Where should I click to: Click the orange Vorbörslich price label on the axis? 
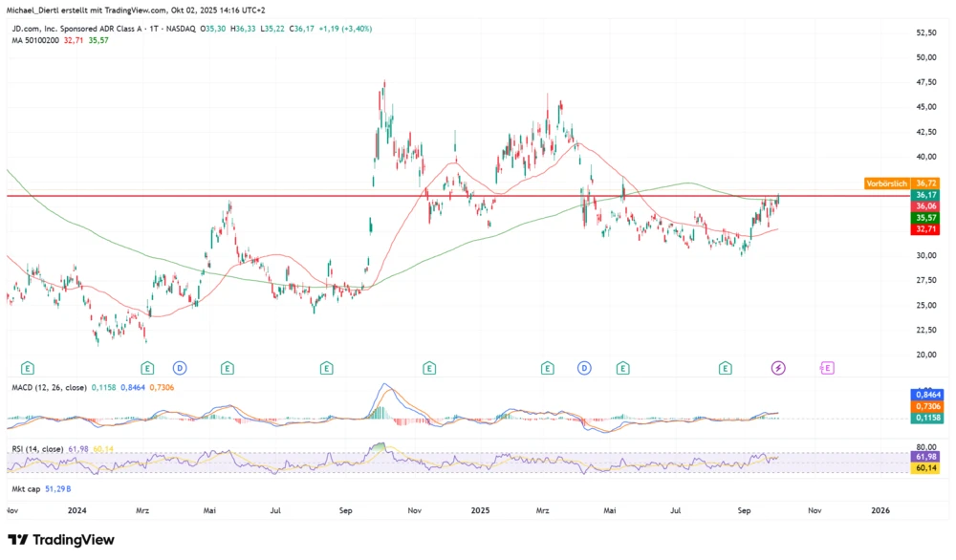click(x=886, y=181)
